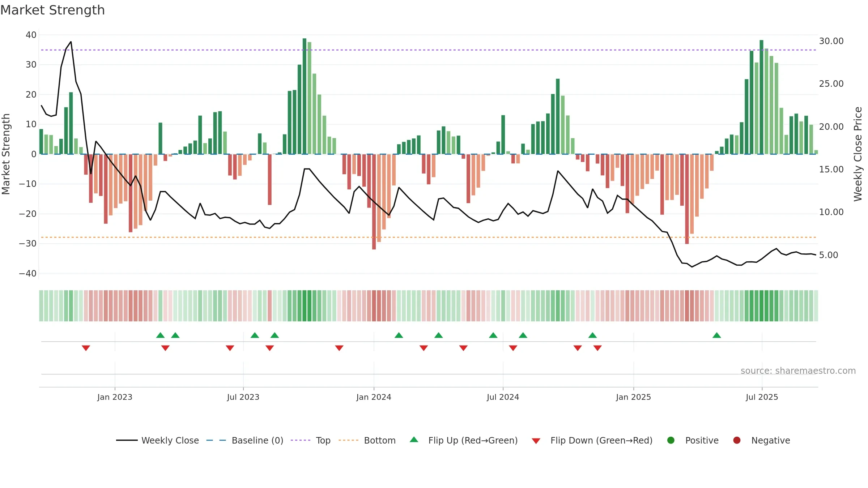Click the Negative red dot legend icon
Image resolution: width=868 pixels, height=488 pixels.
click(x=737, y=440)
